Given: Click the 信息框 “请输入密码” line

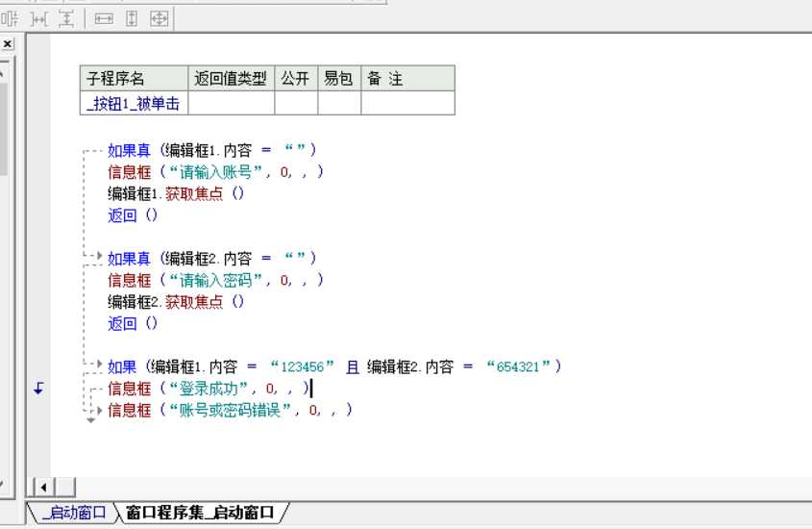Looking at the screenshot, I should click(x=215, y=280).
